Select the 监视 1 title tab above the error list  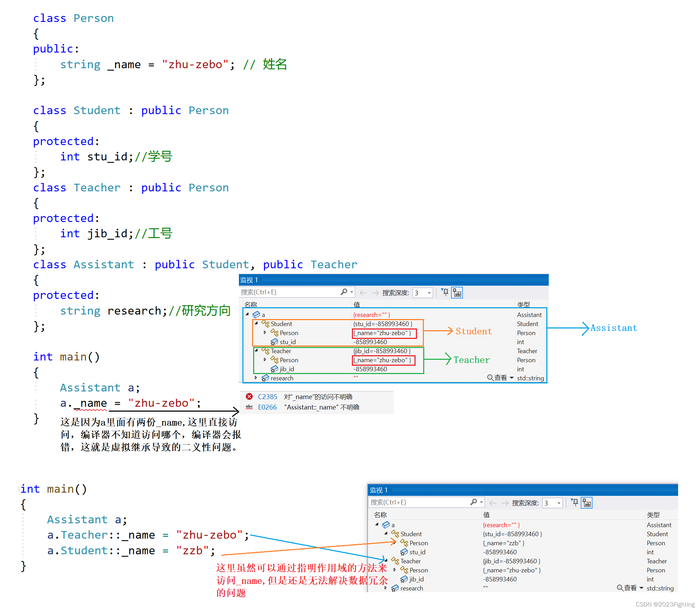click(249, 280)
